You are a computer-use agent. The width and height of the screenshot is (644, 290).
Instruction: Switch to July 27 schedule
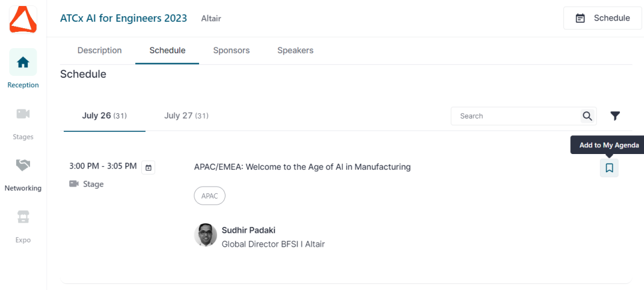pyautogui.click(x=186, y=116)
